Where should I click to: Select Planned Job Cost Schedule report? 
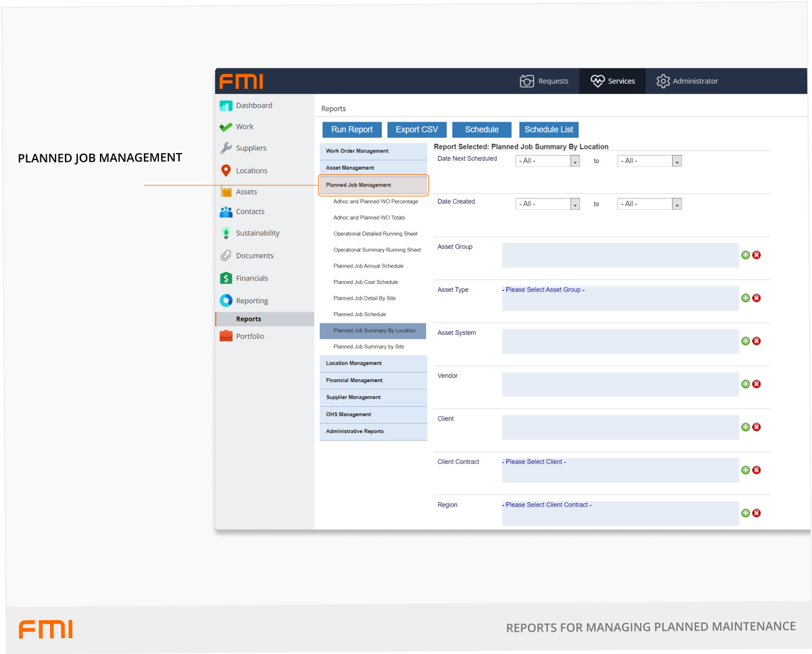point(365,282)
